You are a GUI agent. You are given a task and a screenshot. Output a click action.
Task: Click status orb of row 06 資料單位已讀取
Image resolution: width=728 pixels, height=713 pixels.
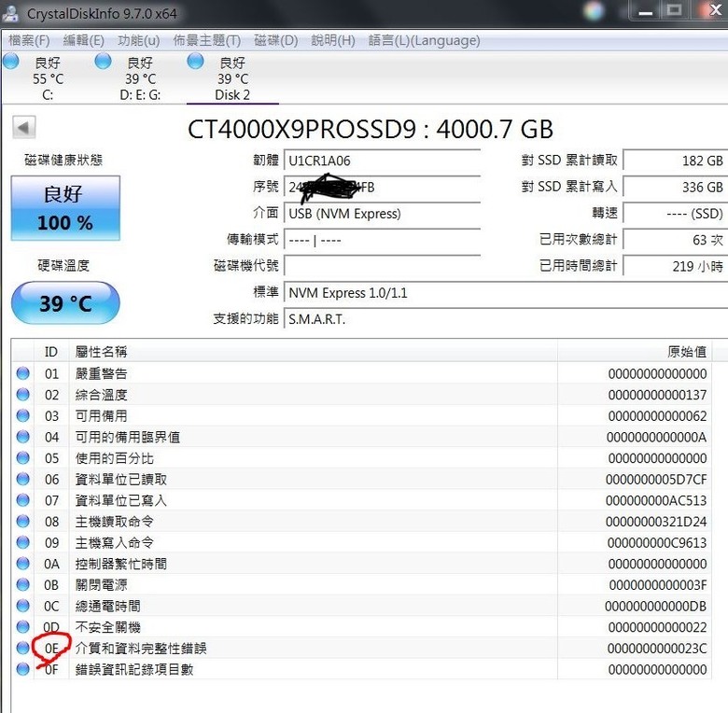pyautogui.click(x=22, y=479)
